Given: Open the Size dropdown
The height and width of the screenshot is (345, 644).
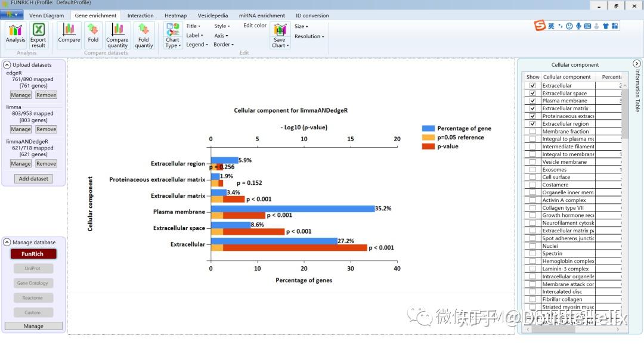Looking at the screenshot, I should click(301, 26).
